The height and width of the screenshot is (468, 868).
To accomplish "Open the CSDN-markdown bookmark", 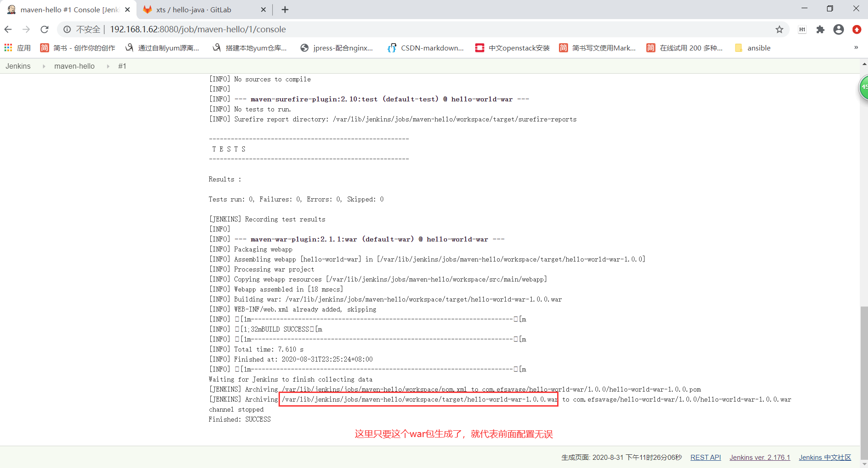I will click(426, 48).
